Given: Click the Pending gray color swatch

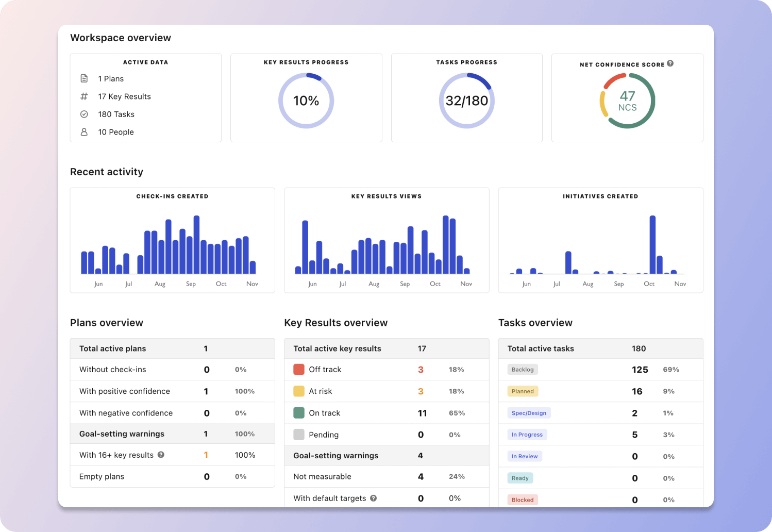Looking at the screenshot, I should pos(299,435).
